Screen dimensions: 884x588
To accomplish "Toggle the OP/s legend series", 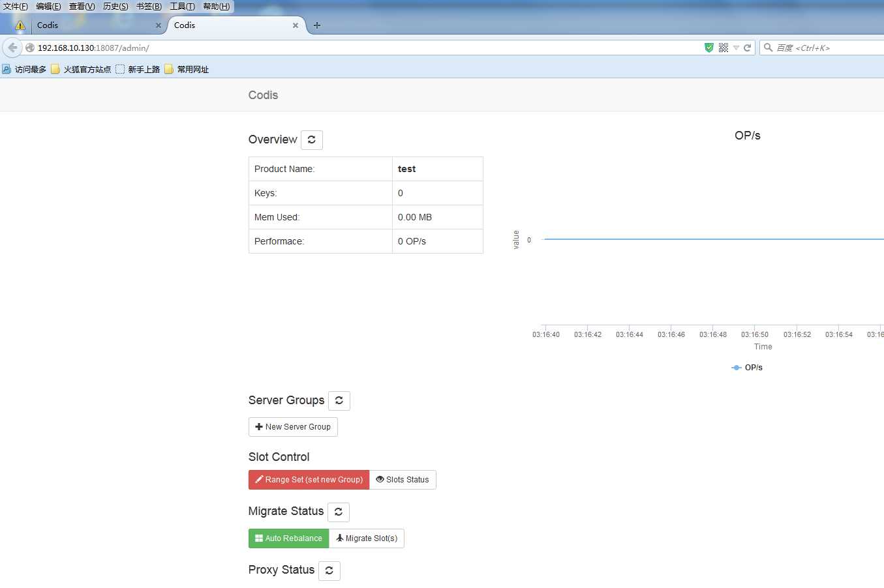I will click(747, 368).
